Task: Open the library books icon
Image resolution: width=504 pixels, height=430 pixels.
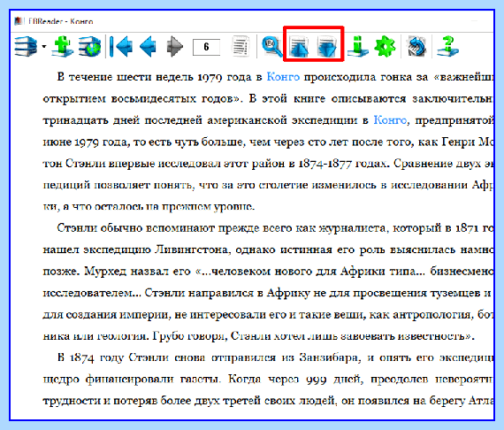Action: coord(26,46)
